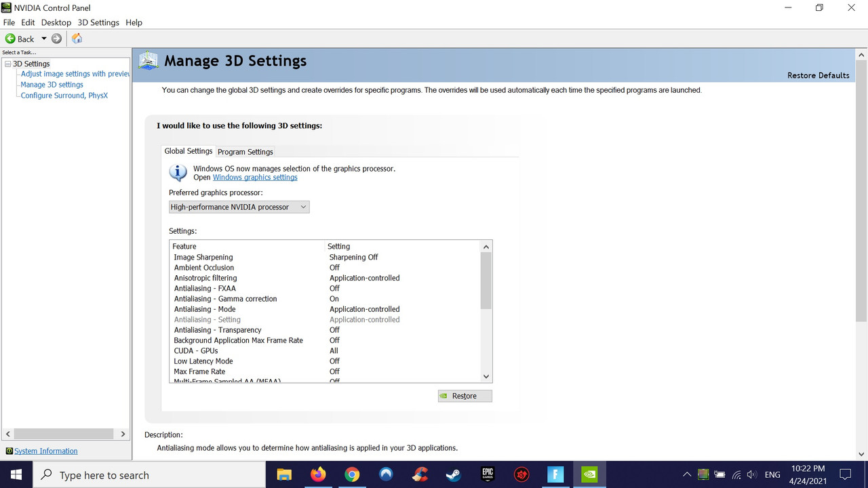Click the Manage 3D Settings header icon
868x488 pixels.
[149, 60]
